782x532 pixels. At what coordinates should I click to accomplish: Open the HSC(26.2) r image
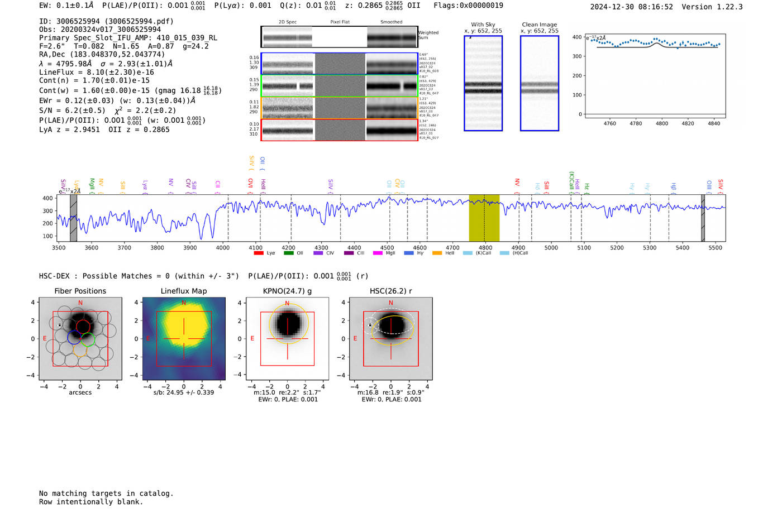click(x=391, y=339)
